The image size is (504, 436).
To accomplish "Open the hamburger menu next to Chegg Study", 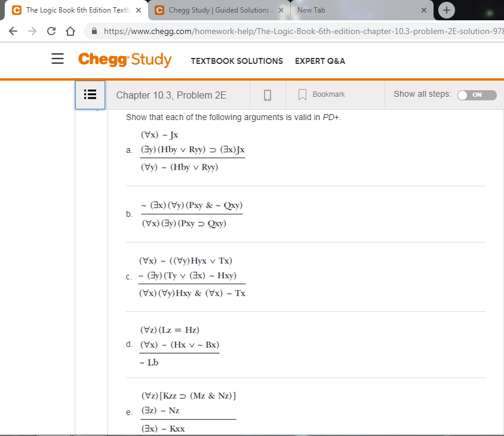I will [x=57, y=59].
